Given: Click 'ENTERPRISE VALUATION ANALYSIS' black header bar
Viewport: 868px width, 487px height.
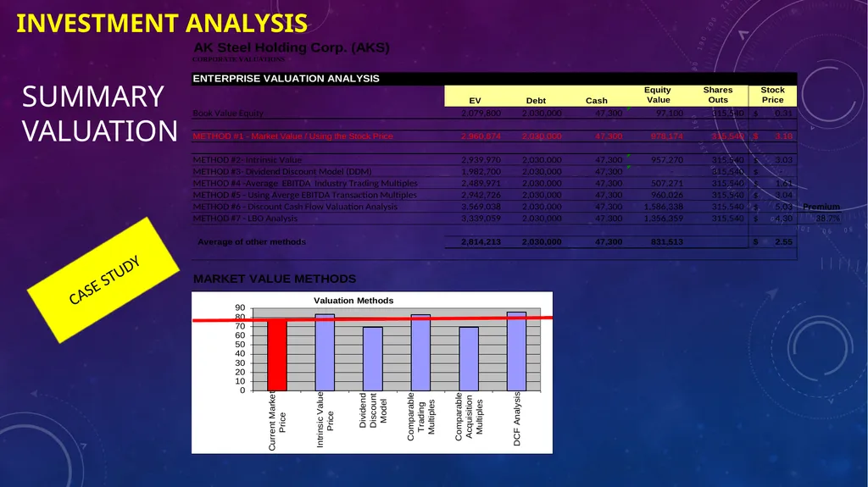Looking at the screenshot, I should click(494, 79).
